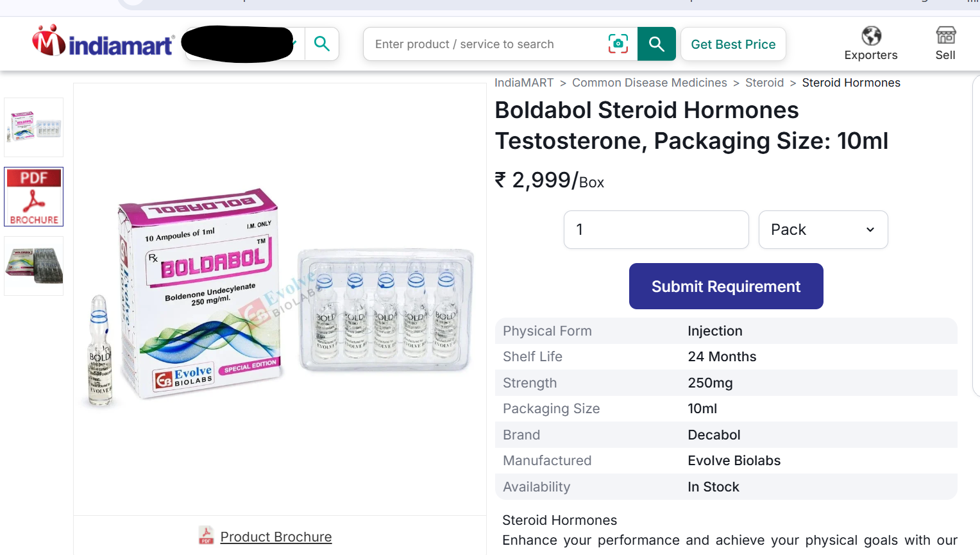980x555 pixels.
Task: Open the Product Brochure link
Action: [x=276, y=537]
